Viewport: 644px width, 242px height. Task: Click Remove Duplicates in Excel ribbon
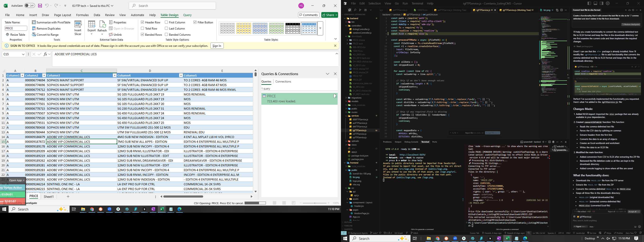[46, 28]
